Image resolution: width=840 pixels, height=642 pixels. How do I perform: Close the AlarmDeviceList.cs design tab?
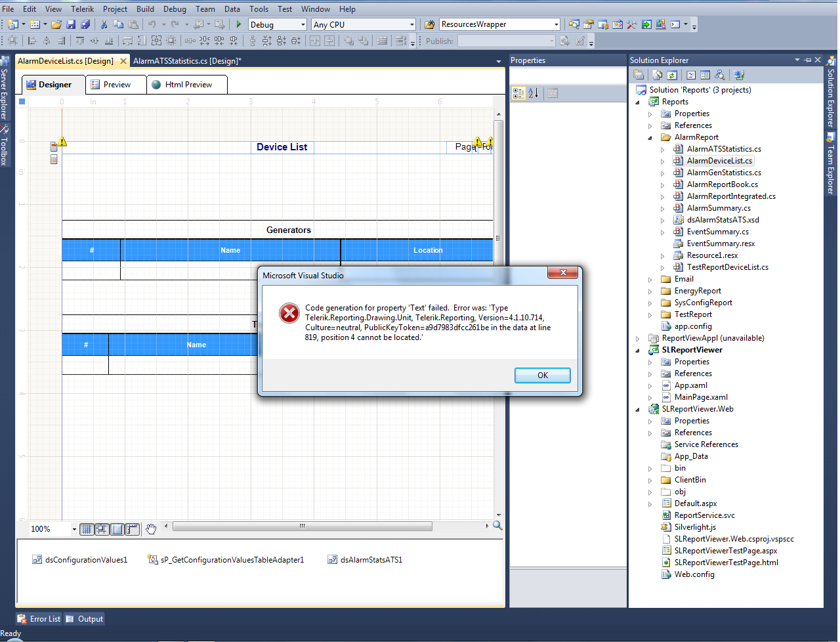point(123,61)
